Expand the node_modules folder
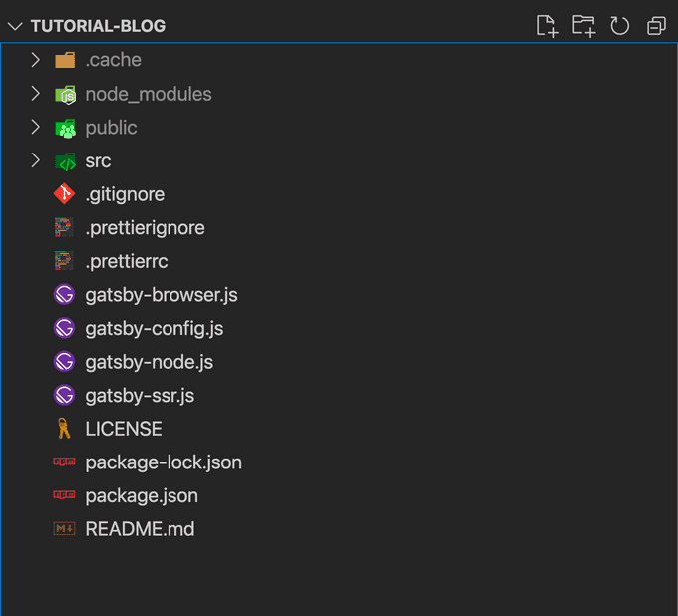 pos(36,94)
